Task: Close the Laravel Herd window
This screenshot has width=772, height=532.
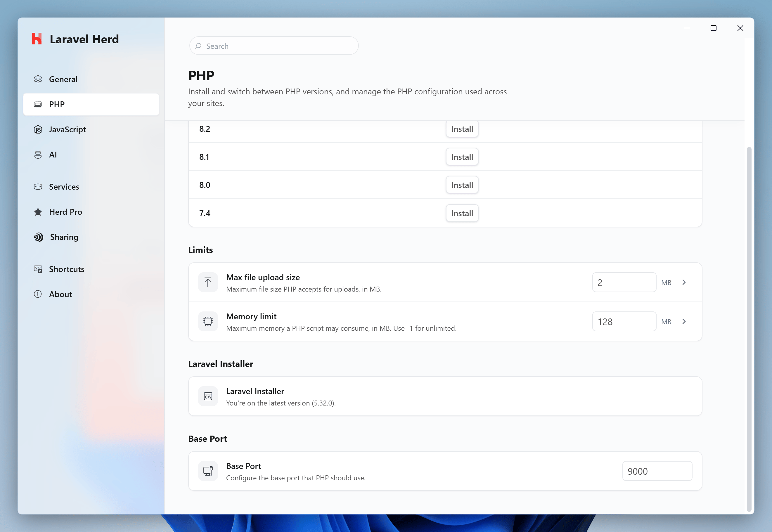Action: [740, 28]
